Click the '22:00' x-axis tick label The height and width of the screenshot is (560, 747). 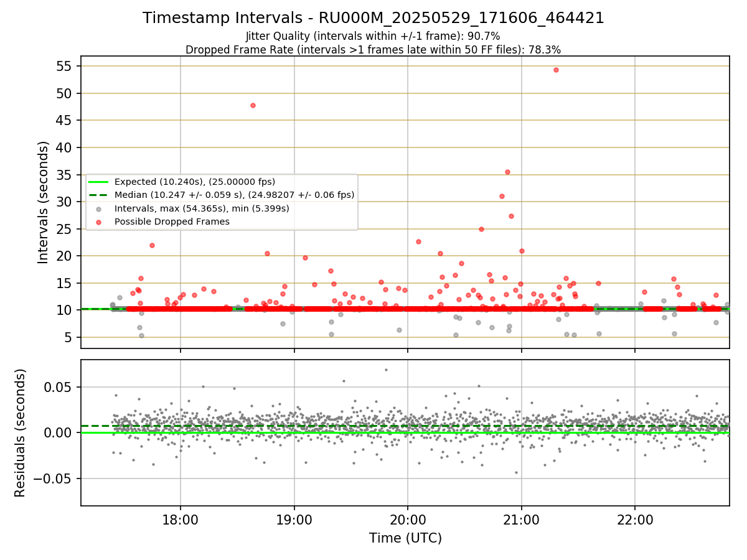(635, 520)
